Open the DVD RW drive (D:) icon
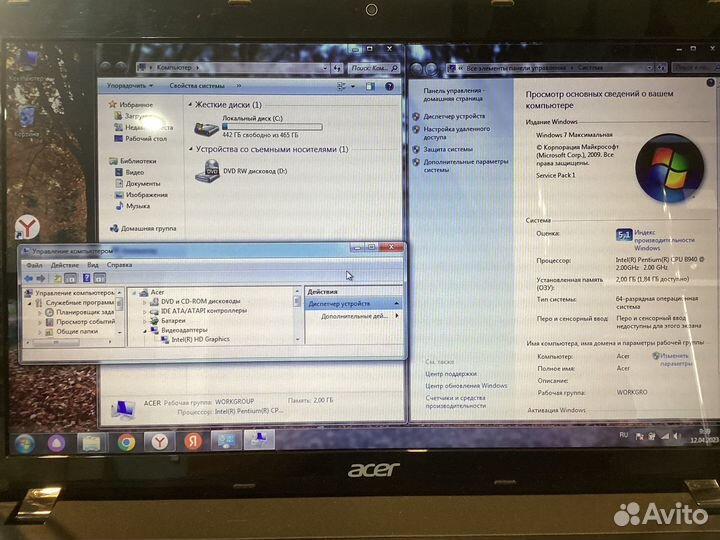 tap(207, 171)
